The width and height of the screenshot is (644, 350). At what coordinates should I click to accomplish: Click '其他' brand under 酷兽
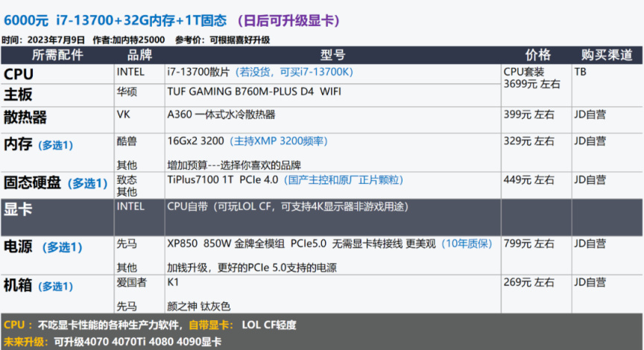point(127,165)
